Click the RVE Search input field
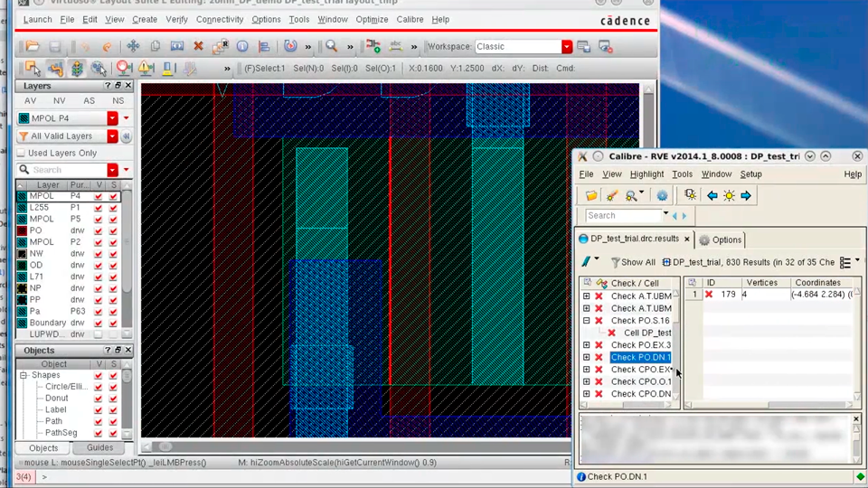 click(624, 216)
